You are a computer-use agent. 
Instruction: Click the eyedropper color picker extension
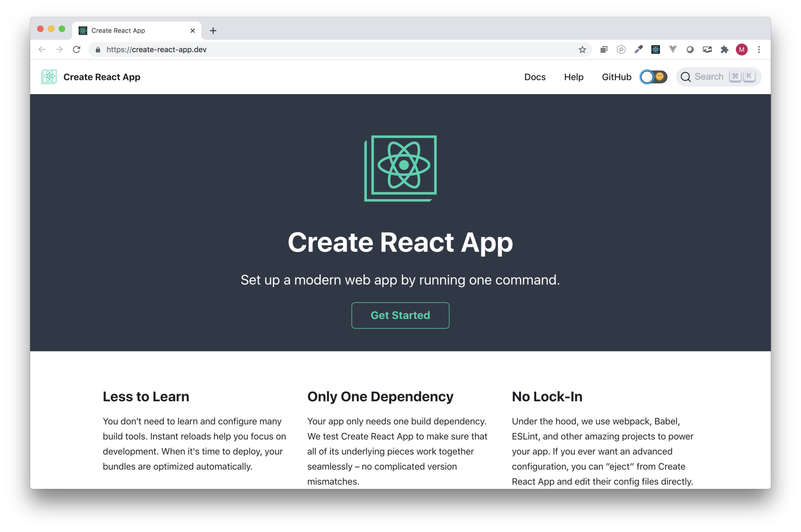point(638,50)
